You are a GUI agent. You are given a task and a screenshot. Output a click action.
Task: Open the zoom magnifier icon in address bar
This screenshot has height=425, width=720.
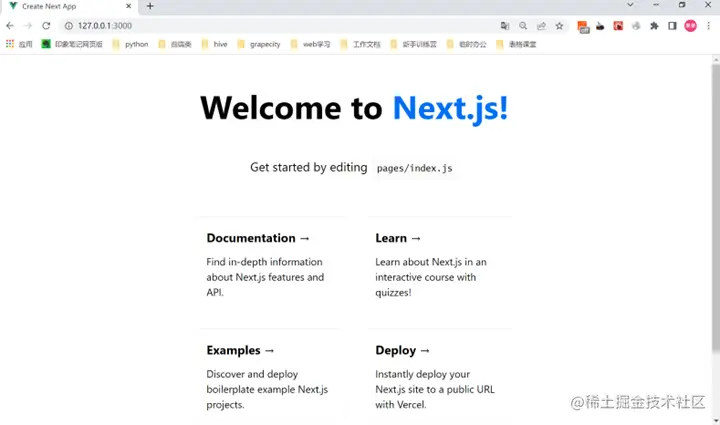pos(523,26)
